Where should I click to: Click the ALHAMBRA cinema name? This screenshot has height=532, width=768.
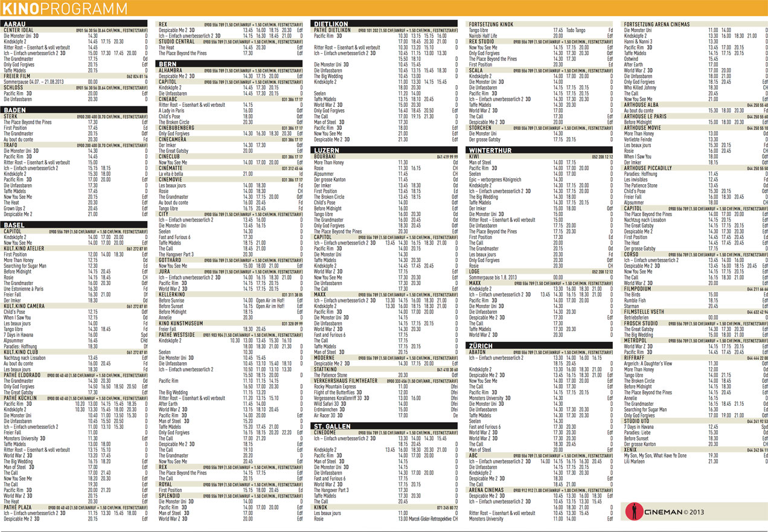click(x=170, y=70)
